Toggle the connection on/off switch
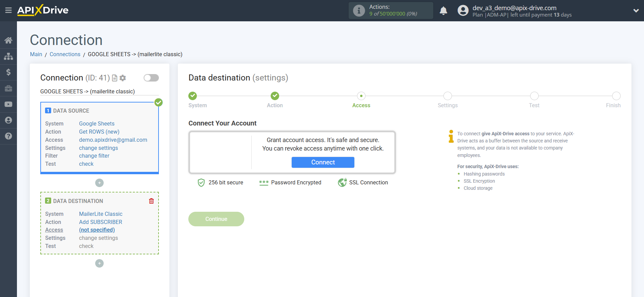Viewport: 644px width, 297px height. (151, 78)
